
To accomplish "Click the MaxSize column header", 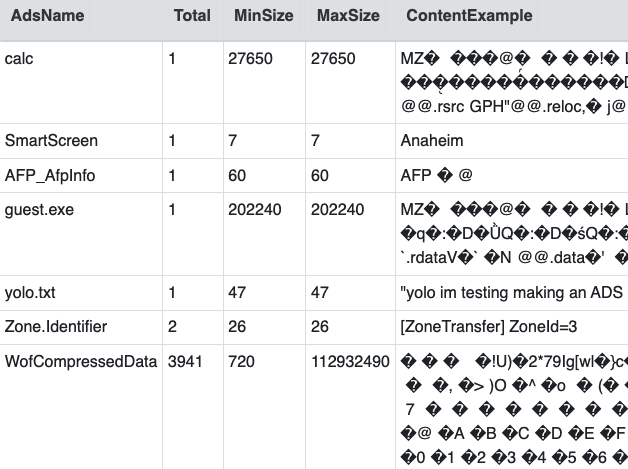I will coord(348,16).
